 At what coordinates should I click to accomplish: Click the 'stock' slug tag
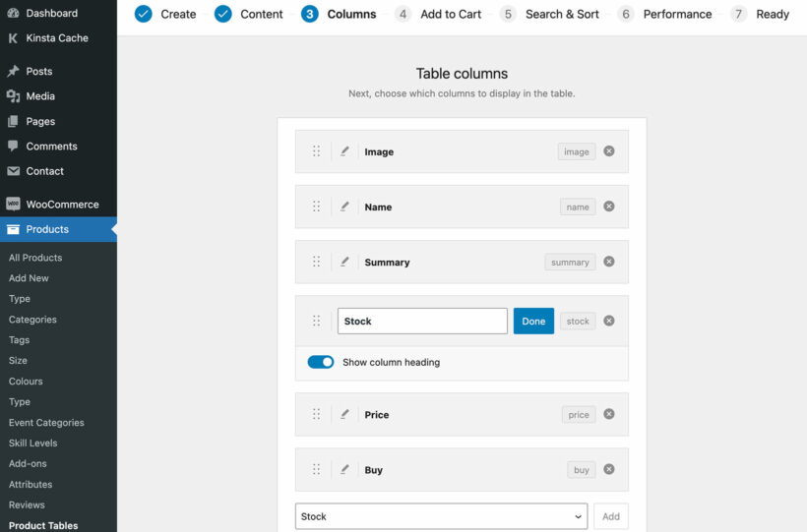578,321
